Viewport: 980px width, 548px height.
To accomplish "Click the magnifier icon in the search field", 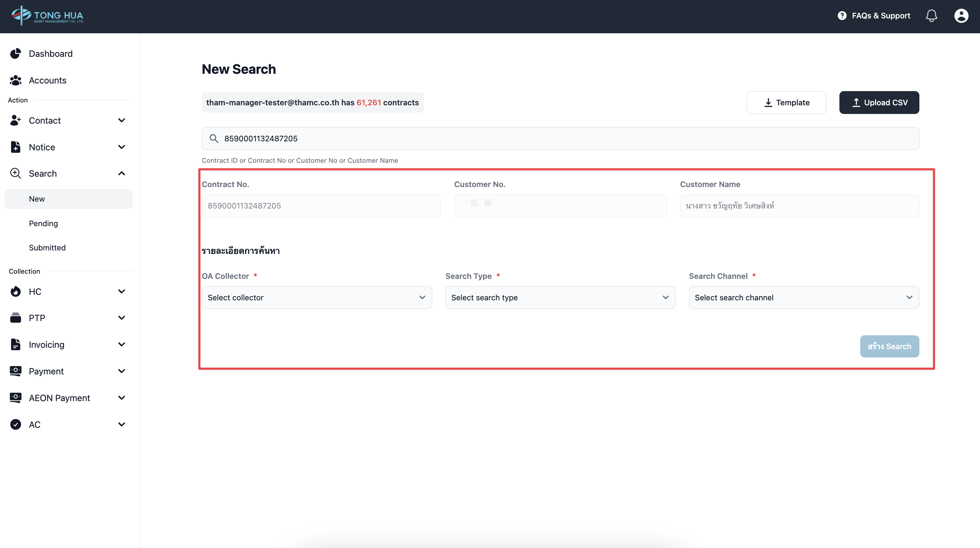I will pos(214,139).
